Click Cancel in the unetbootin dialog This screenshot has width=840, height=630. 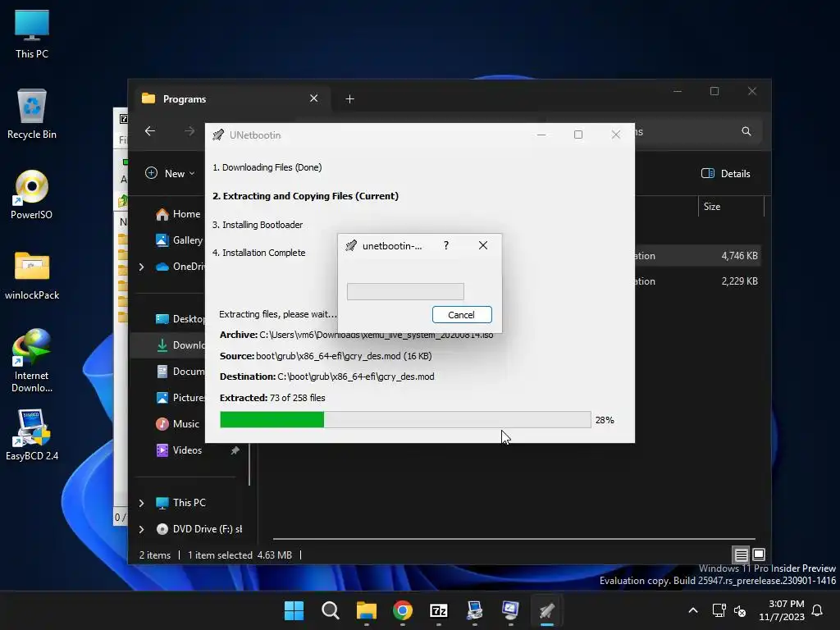pyautogui.click(x=462, y=314)
